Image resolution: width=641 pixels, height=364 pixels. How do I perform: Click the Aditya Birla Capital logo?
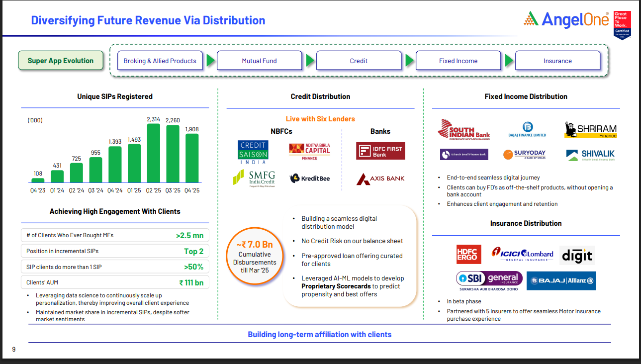pyautogui.click(x=309, y=151)
